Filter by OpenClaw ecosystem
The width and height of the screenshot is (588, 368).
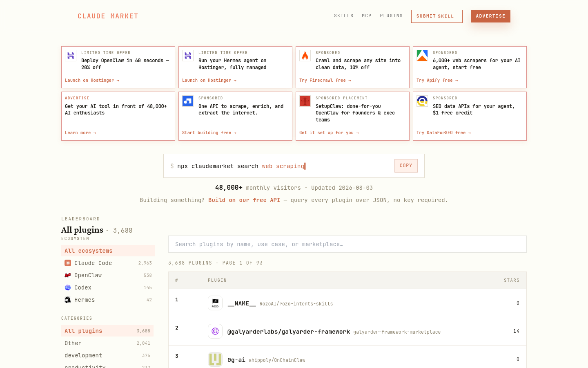point(108,275)
